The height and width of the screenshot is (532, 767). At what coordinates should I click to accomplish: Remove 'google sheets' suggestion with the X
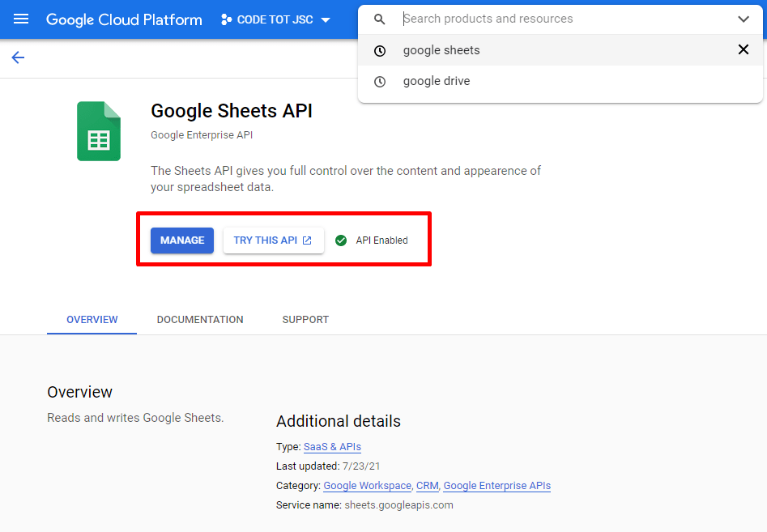(x=743, y=49)
